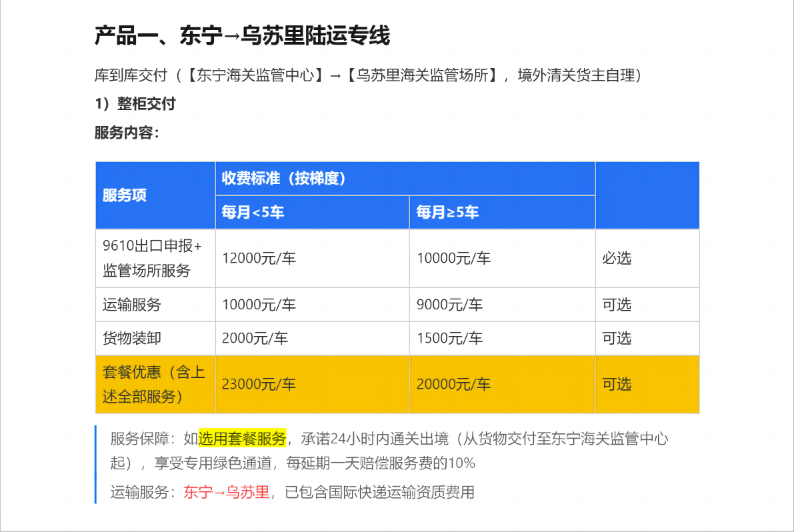Viewport: 794px width, 532px height.
Task: Click the 每月<5车 column header
Action: point(313,213)
